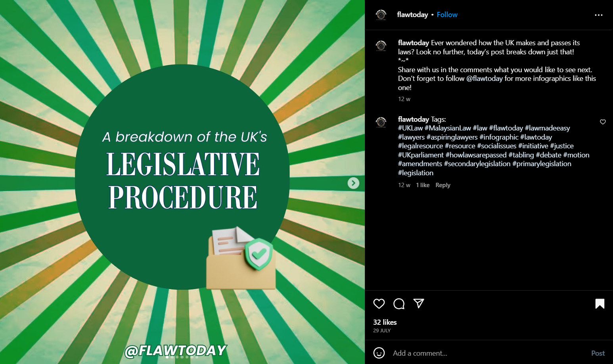This screenshot has width=613, height=364.
Task: Open the #secondarylegislation hashtag
Action: (x=477, y=164)
